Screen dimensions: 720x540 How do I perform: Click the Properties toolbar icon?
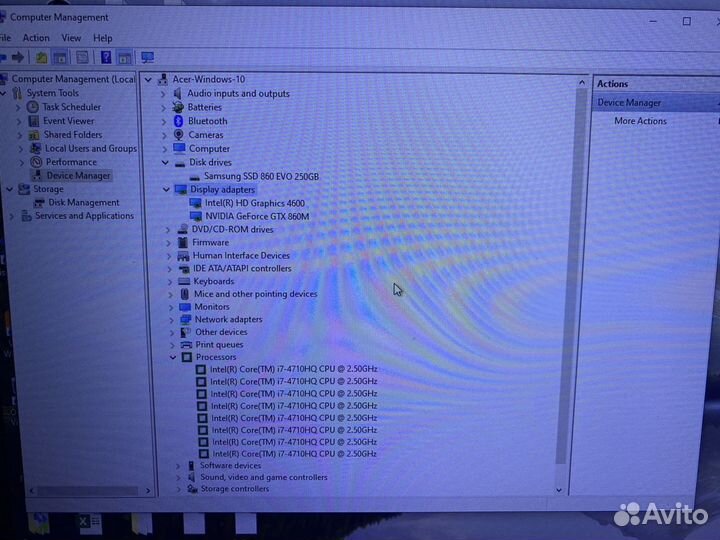[82, 57]
